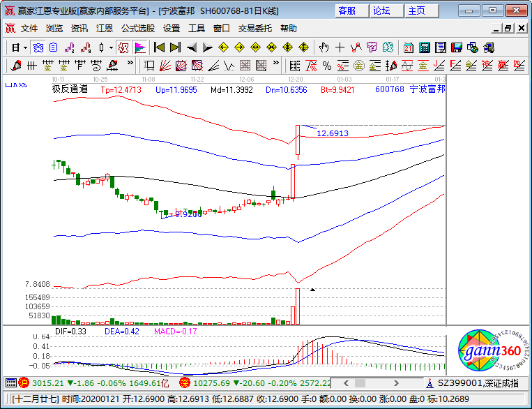The width and height of the screenshot is (532, 409).
Task: Open the 公式选股 menu
Action: [x=138, y=29]
